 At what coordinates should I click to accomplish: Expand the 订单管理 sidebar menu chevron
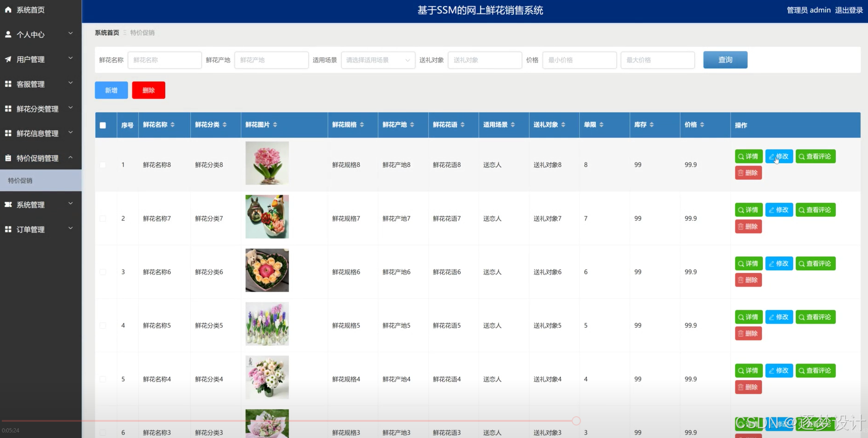pos(70,228)
